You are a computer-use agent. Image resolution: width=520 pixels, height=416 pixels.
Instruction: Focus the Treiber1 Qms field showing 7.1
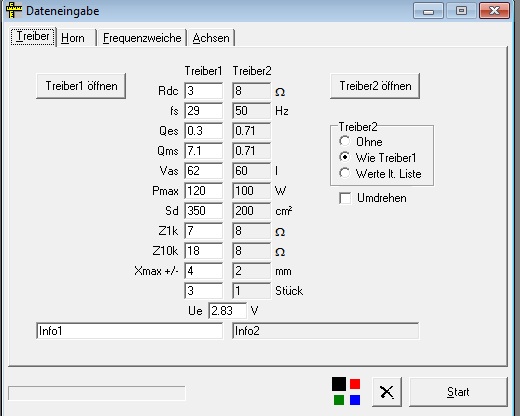[203, 151]
